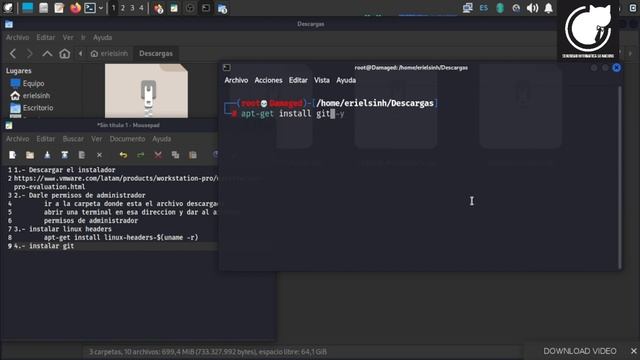
Task: Open the network connections tray icon
Action: click(x=467, y=8)
